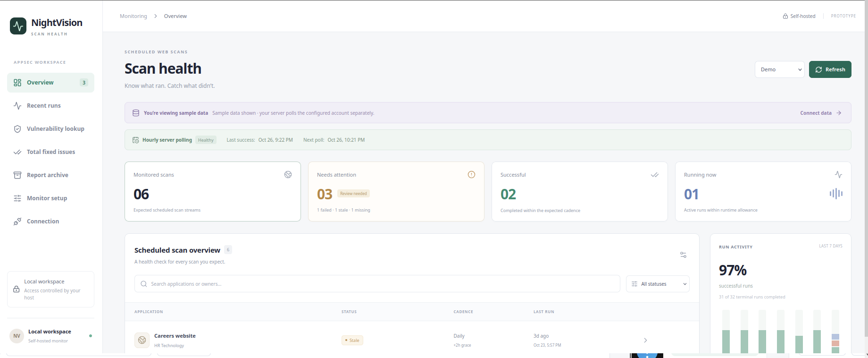This screenshot has width=868, height=358.
Task: Click the Self-hosted label in header
Action: (x=799, y=16)
